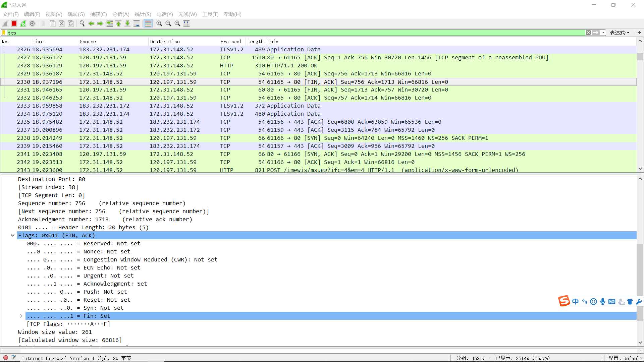Screen dimensions: 644x362
Task: Open the 工具(T) menu
Action: 210,14
